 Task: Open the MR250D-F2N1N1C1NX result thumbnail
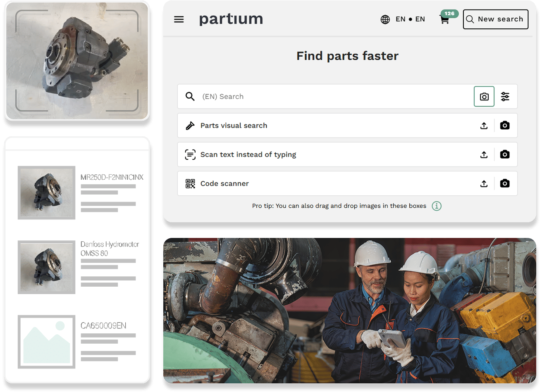point(47,192)
